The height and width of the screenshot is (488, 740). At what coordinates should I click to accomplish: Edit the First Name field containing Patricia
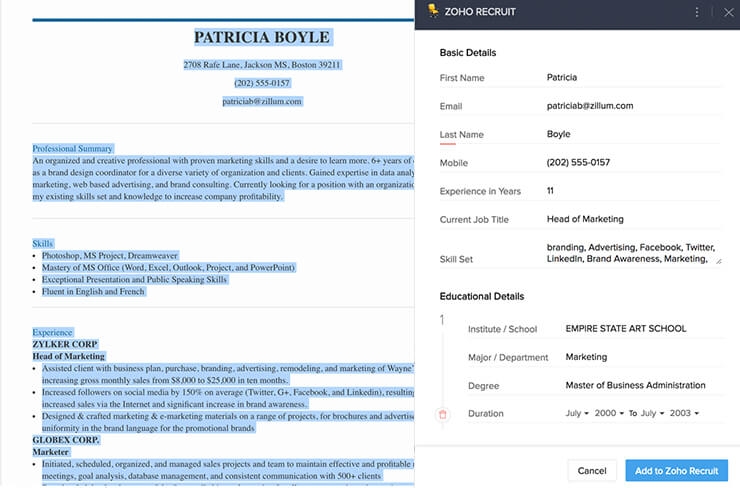[633, 77]
